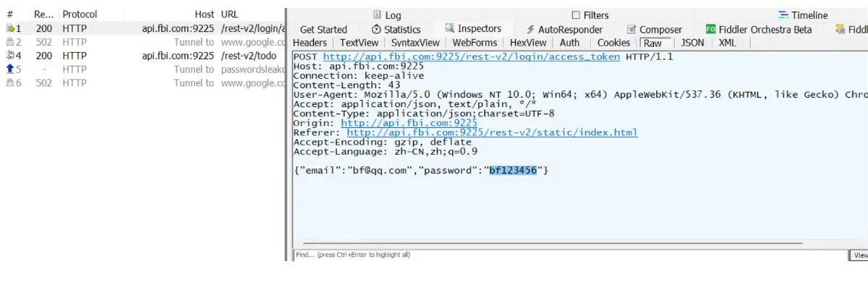The image size is (868, 285).
Task: Click the Connection: keep-alive header line
Action: [x=359, y=76]
